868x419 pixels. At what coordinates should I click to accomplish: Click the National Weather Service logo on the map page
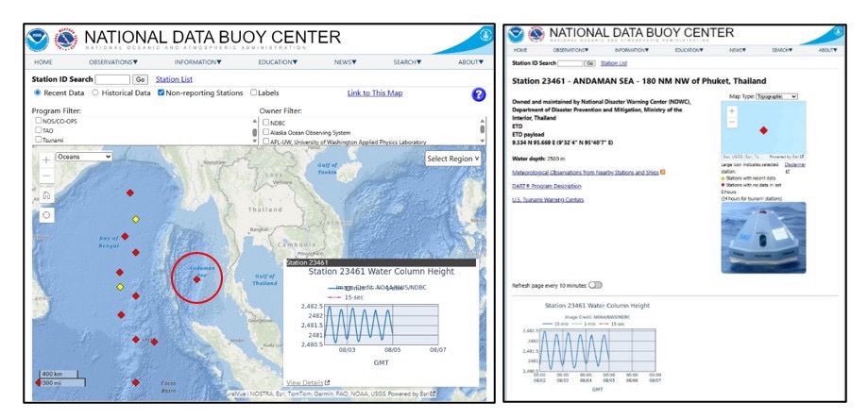(x=66, y=41)
